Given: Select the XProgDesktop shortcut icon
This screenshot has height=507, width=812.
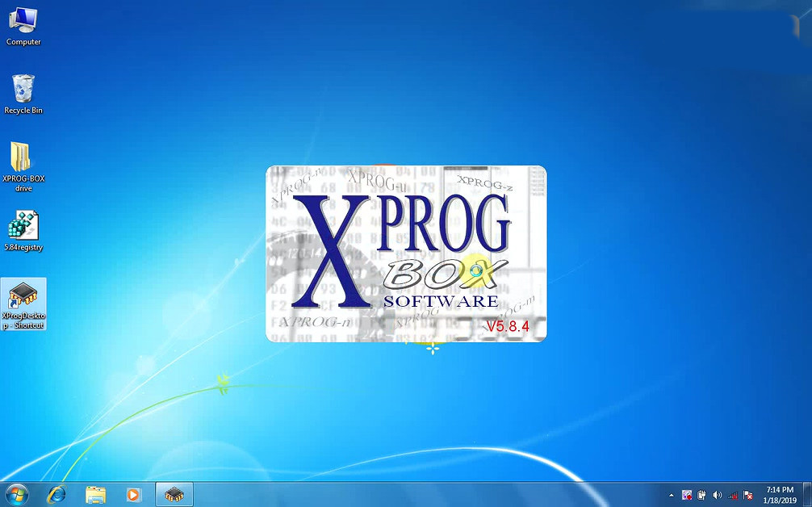Looking at the screenshot, I should point(23,304).
